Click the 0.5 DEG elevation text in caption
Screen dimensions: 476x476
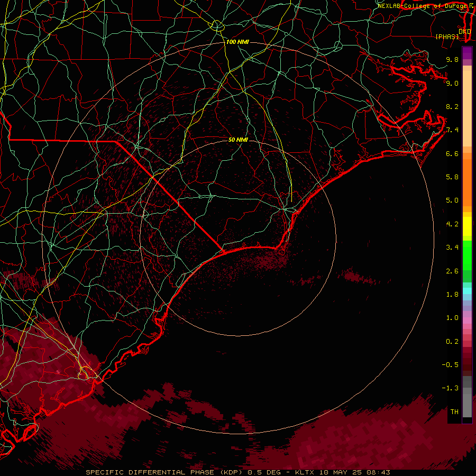(x=266, y=472)
